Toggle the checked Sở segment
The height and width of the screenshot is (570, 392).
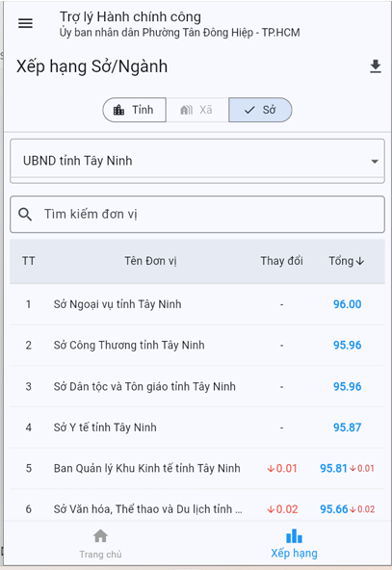click(260, 110)
